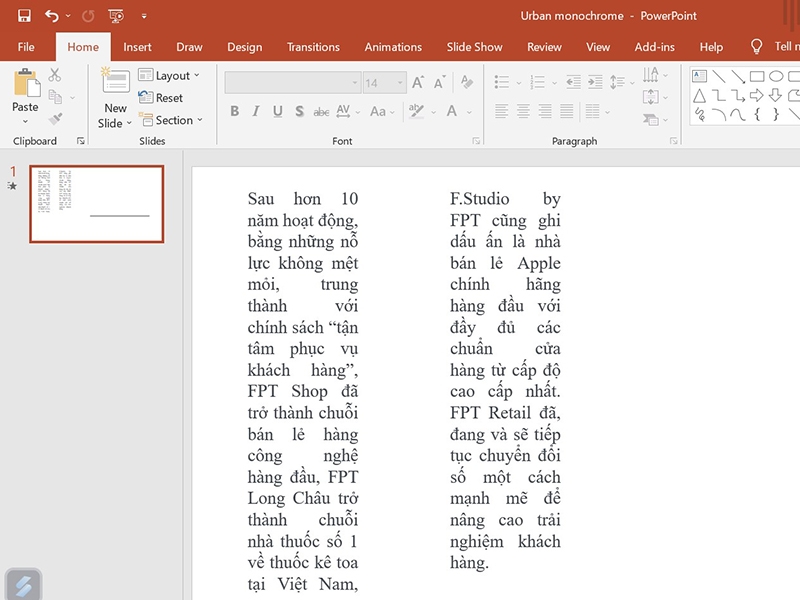Viewport: 800px width, 600px height.
Task: Toggle Bold formatting
Action: 235,111
